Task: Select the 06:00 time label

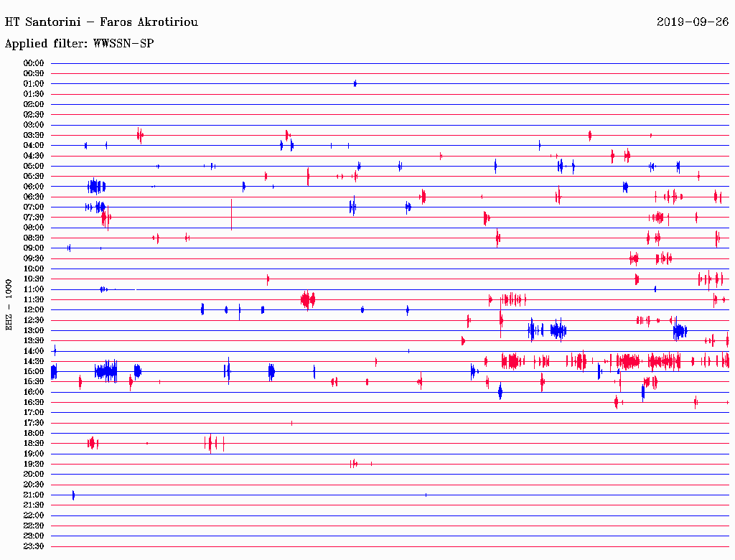Action: (34, 187)
